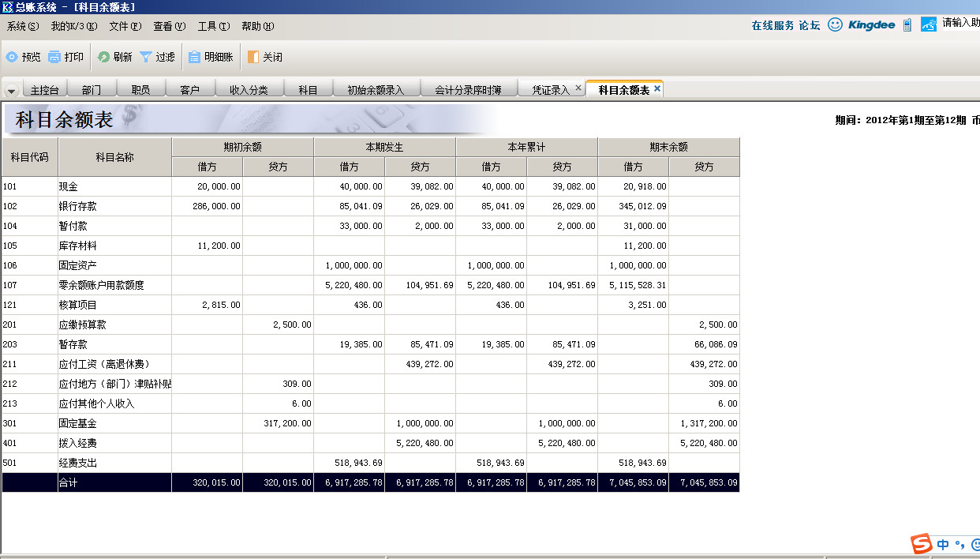Click the 论坛 forum link
The image size is (980, 559).
pyautogui.click(x=810, y=25)
